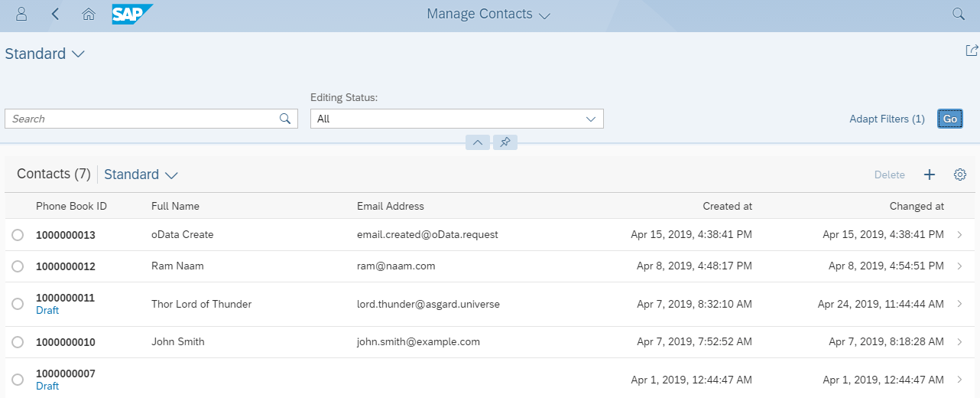Open table settings gear icon
980x398 pixels.
click(960, 175)
